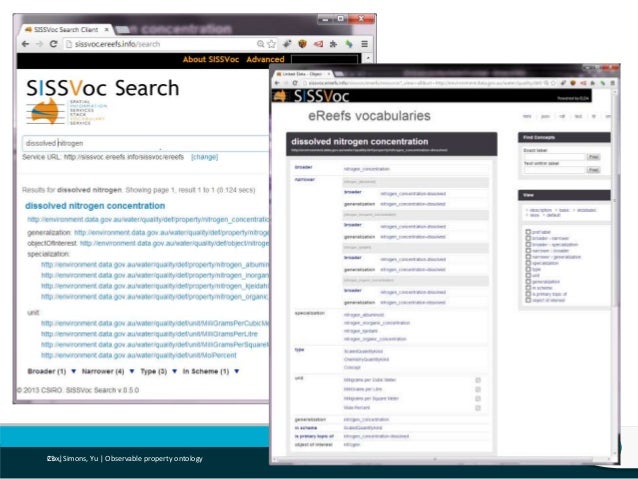Close the SISSVoc Search Client tab
Screen dimensions: 638x479
point(106,30)
